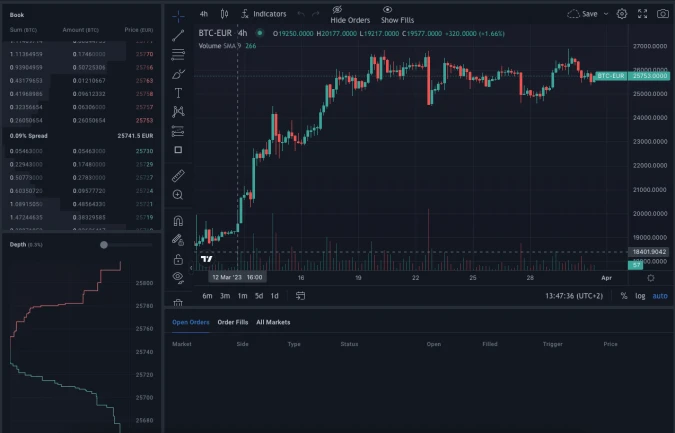Toggle auto scale for the chart
Image resolution: width=675 pixels, height=433 pixels.
(660, 296)
